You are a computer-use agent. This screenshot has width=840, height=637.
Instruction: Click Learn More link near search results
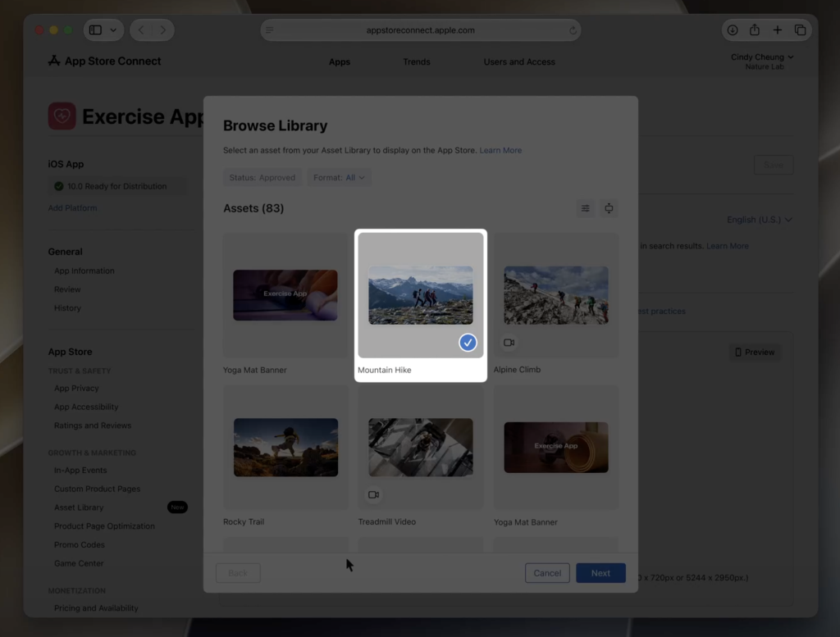[728, 246]
